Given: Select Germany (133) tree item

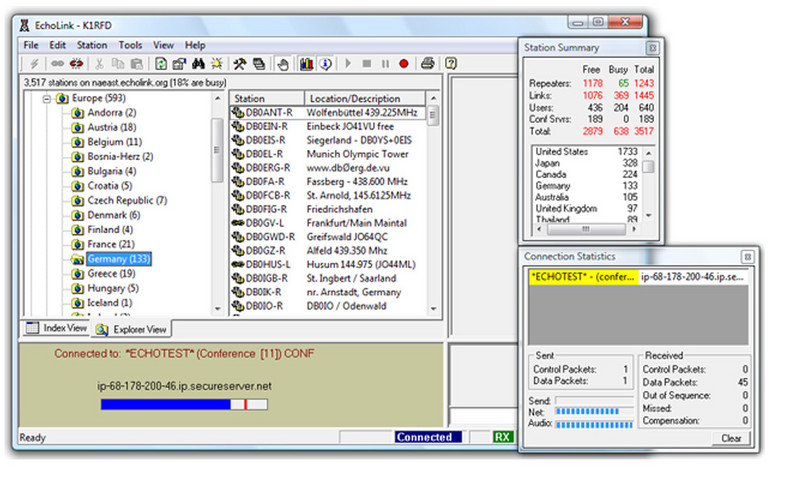Looking at the screenshot, I should pyautogui.click(x=118, y=260).
